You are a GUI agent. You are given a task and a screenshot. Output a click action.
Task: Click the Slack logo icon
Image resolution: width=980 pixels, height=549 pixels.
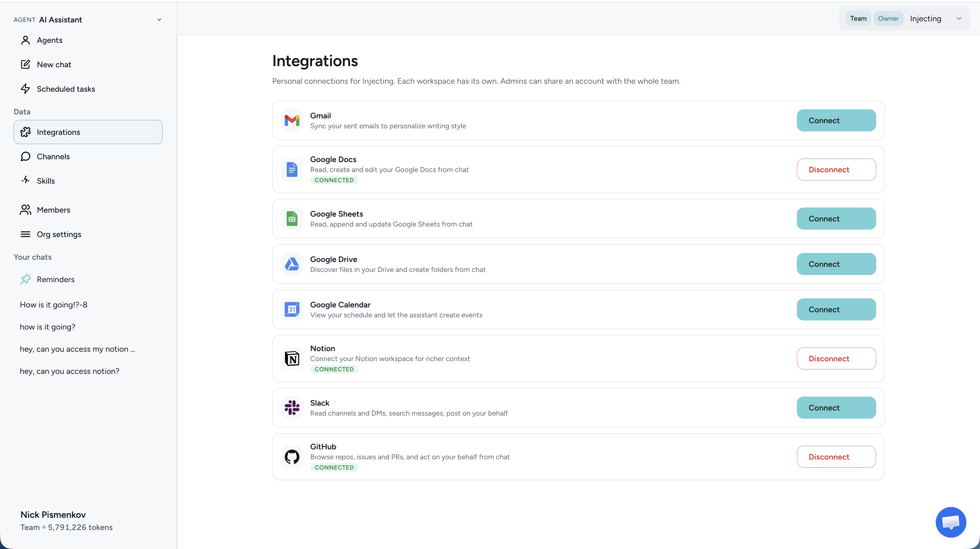point(292,407)
